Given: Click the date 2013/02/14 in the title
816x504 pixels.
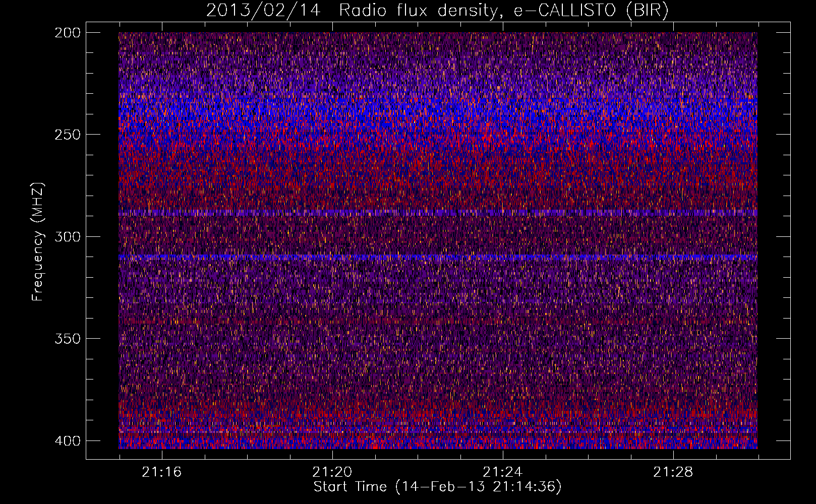Looking at the screenshot, I should pyautogui.click(x=263, y=11).
